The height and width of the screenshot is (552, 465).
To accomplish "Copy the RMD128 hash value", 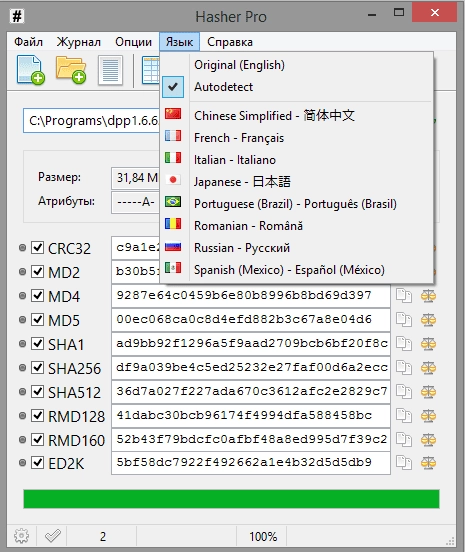I will tap(404, 415).
